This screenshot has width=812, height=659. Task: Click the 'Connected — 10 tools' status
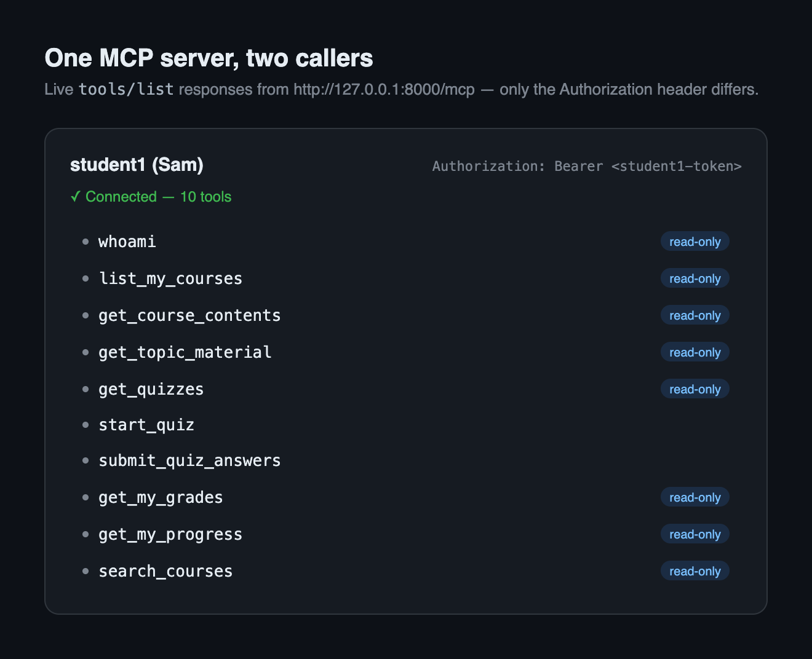[151, 197]
